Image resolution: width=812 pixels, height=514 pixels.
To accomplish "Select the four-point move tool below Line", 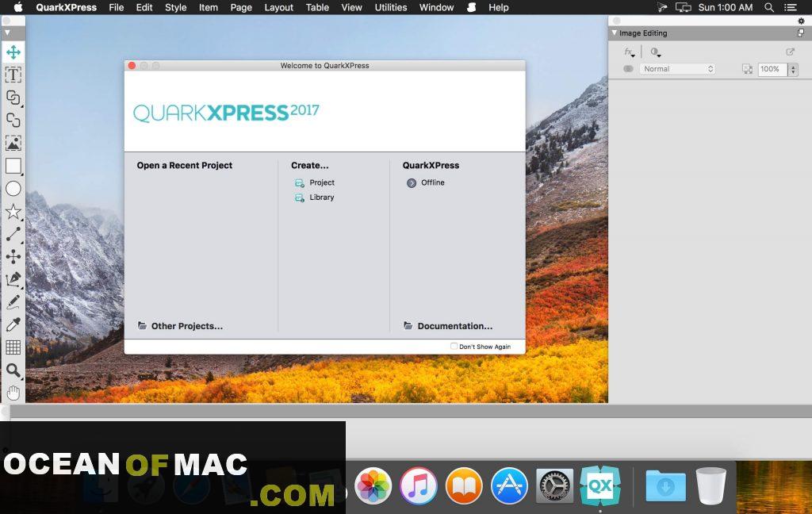I will (x=13, y=256).
